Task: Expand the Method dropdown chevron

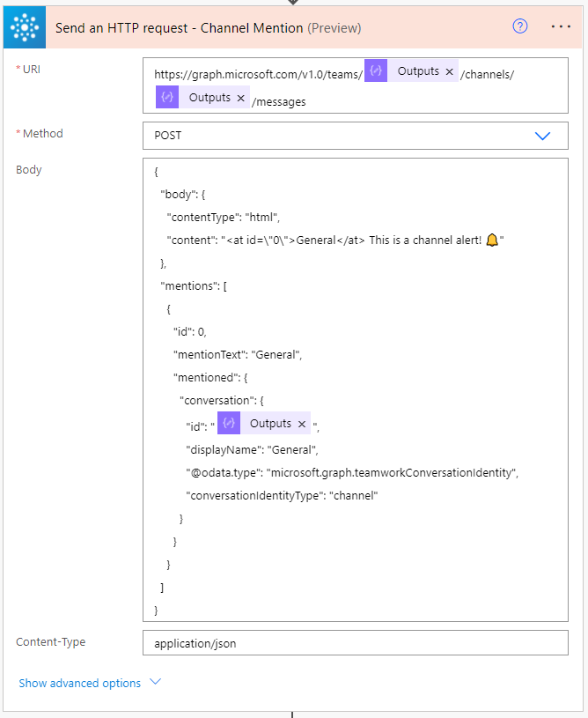Action: [542, 136]
